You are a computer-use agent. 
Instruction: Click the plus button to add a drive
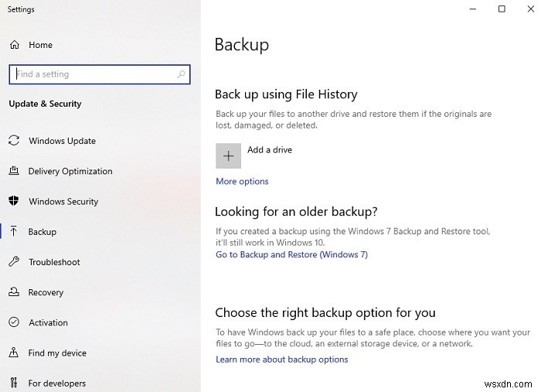pyautogui.click(x=229, y=156)
